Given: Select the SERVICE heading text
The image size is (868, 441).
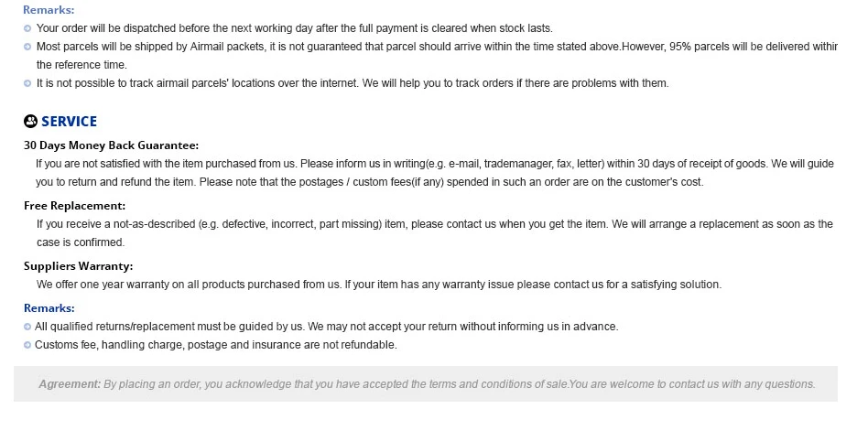Looking at the screenshot, I should click(70, 121).
